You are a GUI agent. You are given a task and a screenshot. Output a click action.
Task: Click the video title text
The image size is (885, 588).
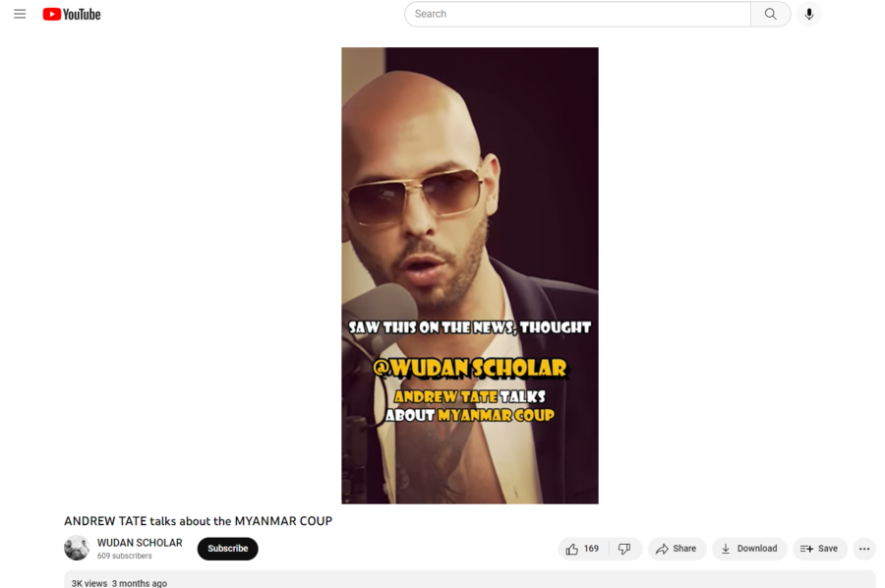click(198, 521)
